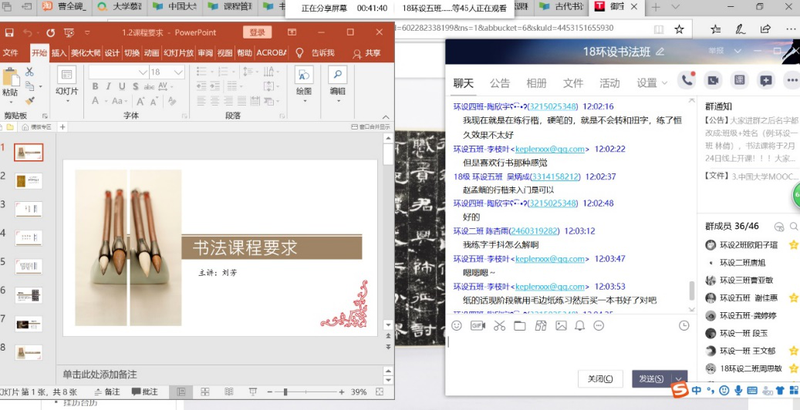Expand the quick access toolbar customize arrow
The width and height of the screenshot is (800, 410).
(x=87, y=33)
